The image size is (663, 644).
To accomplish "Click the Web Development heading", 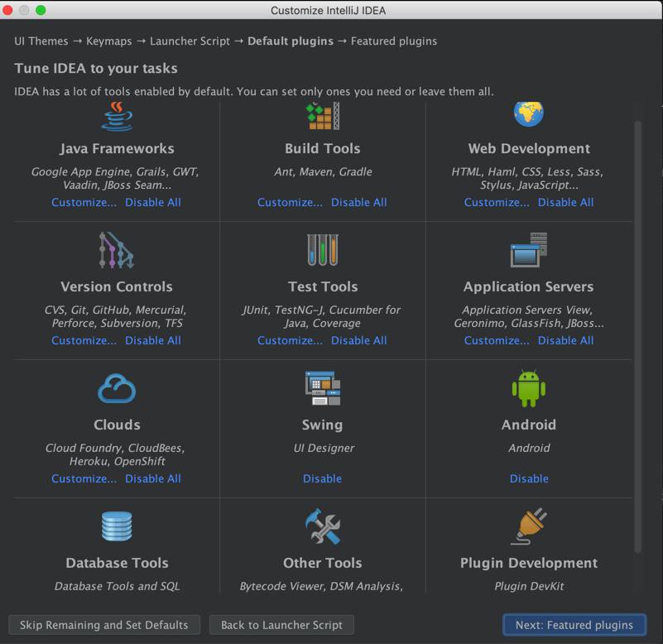I will pyautogui.click(x=529, y=148).
